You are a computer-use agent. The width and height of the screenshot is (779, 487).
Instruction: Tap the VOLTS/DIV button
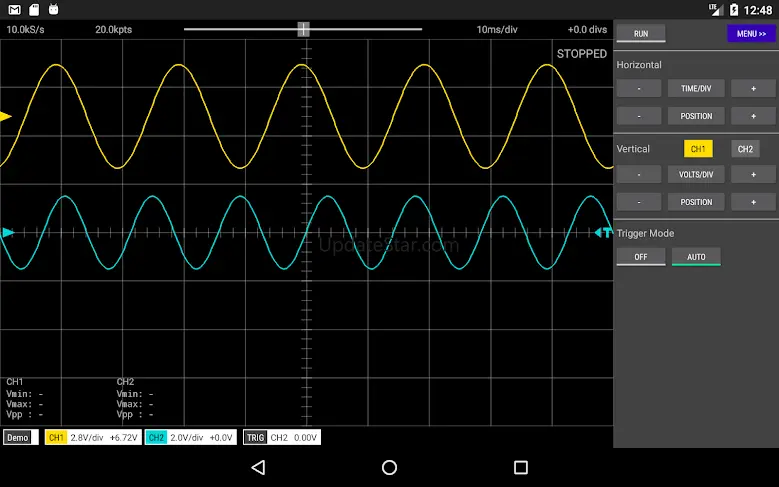coord(696,174)
